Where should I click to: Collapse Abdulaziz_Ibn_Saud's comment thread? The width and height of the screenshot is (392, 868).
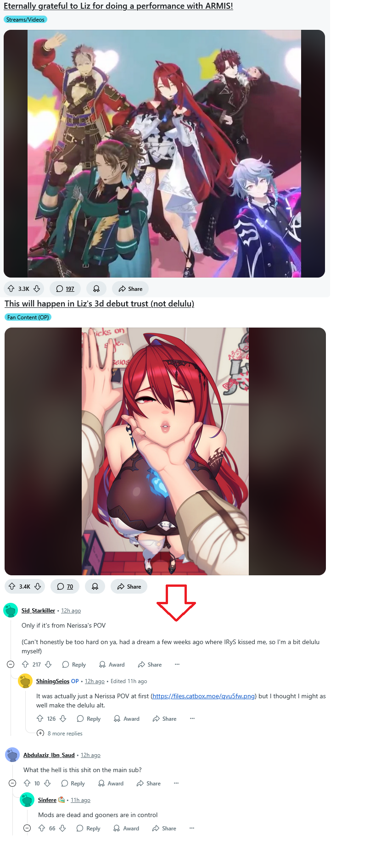12,783
